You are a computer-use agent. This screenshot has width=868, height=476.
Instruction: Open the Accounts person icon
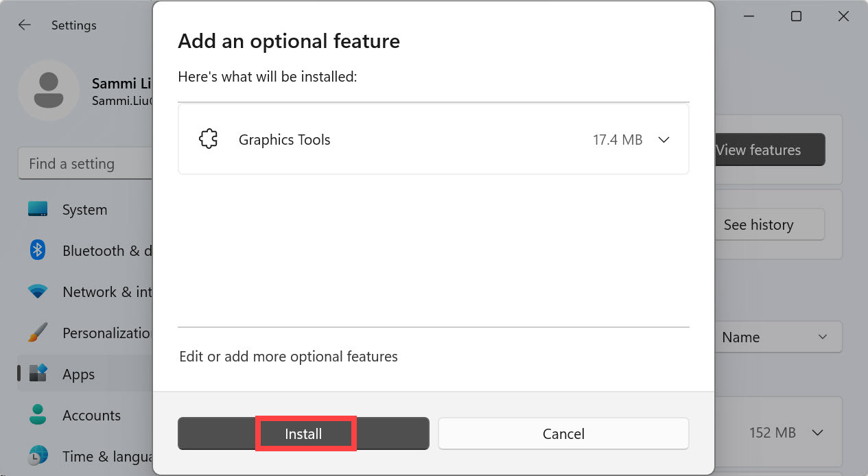(x=38, y=415)
